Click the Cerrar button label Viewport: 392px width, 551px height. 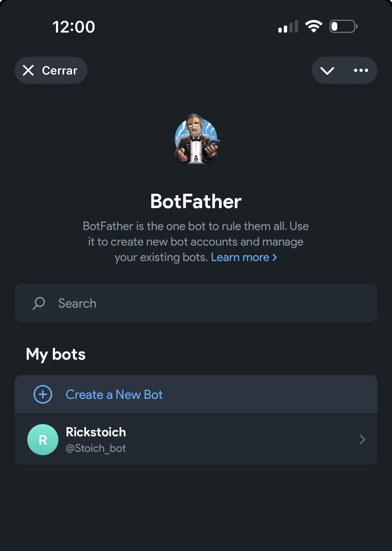click(x=60, y=71)
